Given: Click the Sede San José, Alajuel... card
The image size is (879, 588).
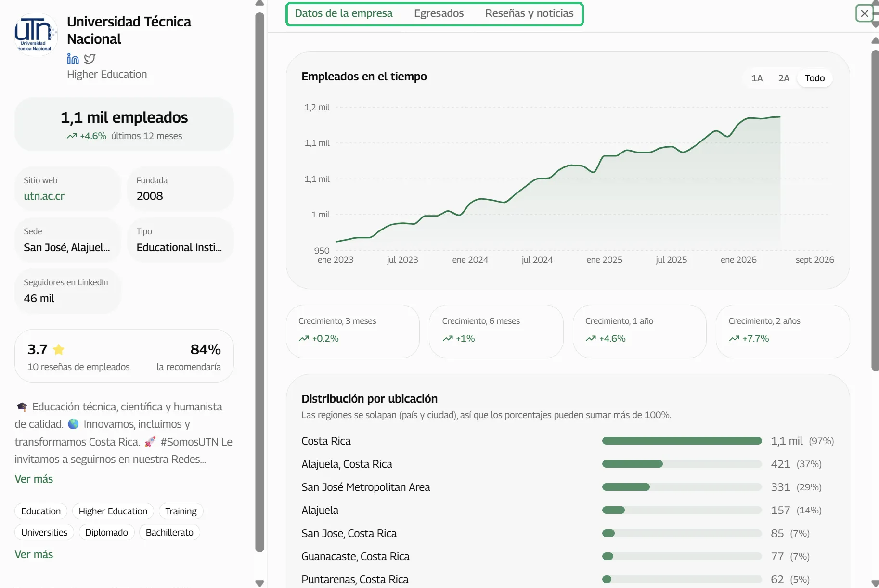Looking at the screenshot, I should [x=68, y=240].
